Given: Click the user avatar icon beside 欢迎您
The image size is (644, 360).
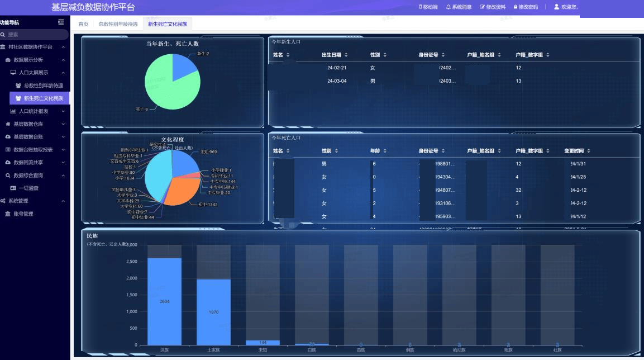Looking at the screenshot, I should pos(556,7).
